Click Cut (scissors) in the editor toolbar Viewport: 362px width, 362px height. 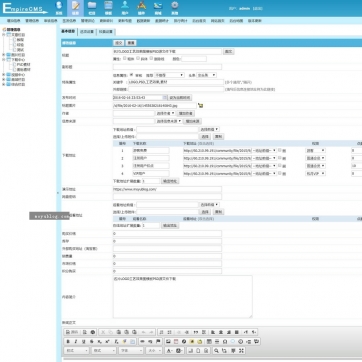click(103, 332)
